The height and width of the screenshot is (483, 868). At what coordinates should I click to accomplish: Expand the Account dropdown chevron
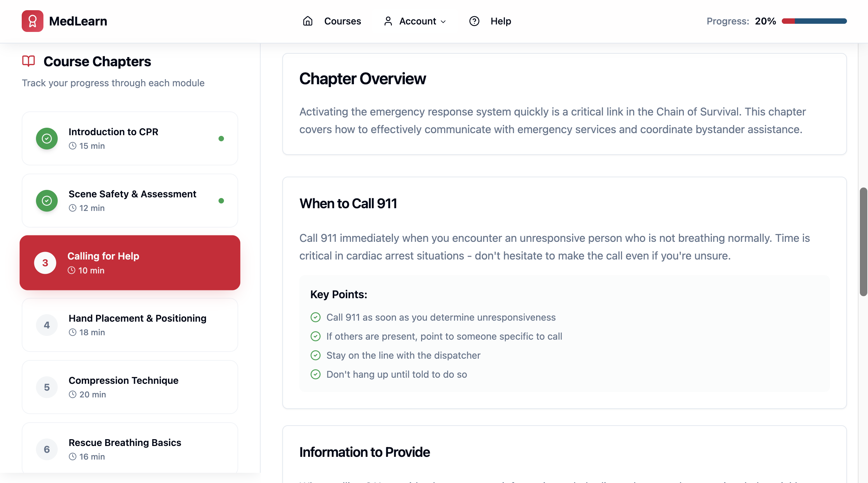click(443, 22)
